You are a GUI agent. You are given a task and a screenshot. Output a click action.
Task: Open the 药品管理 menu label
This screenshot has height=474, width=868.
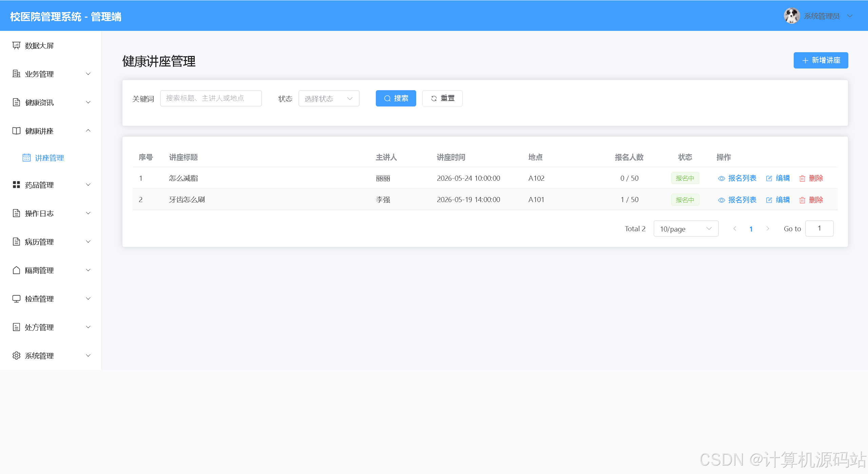pos(39,185)
